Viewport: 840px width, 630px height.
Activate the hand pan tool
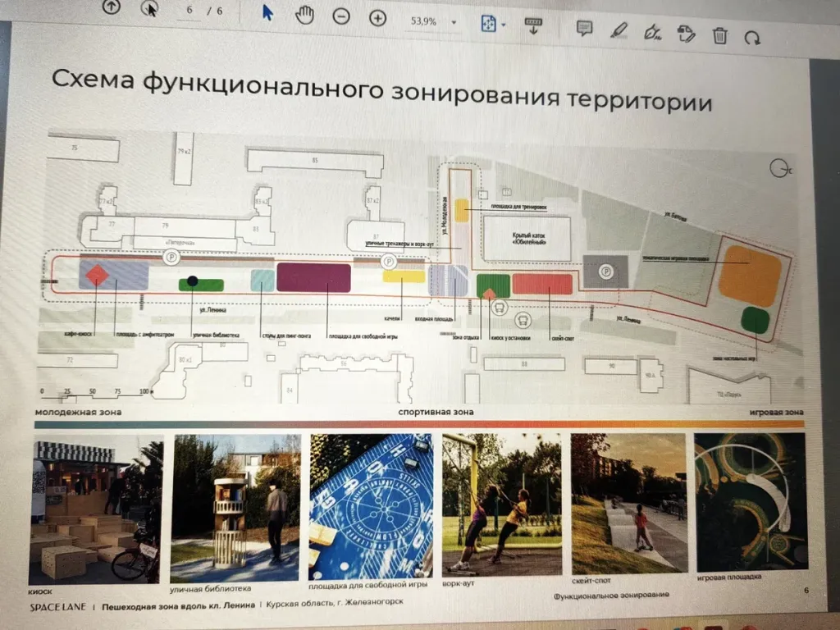[x=304, y=16]
